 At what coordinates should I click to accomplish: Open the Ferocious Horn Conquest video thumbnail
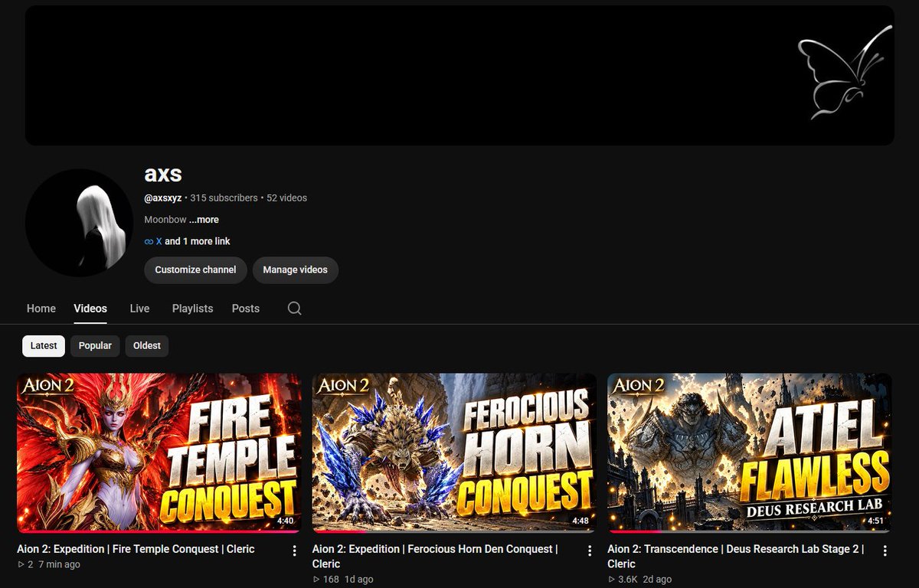tap(454, 452)
